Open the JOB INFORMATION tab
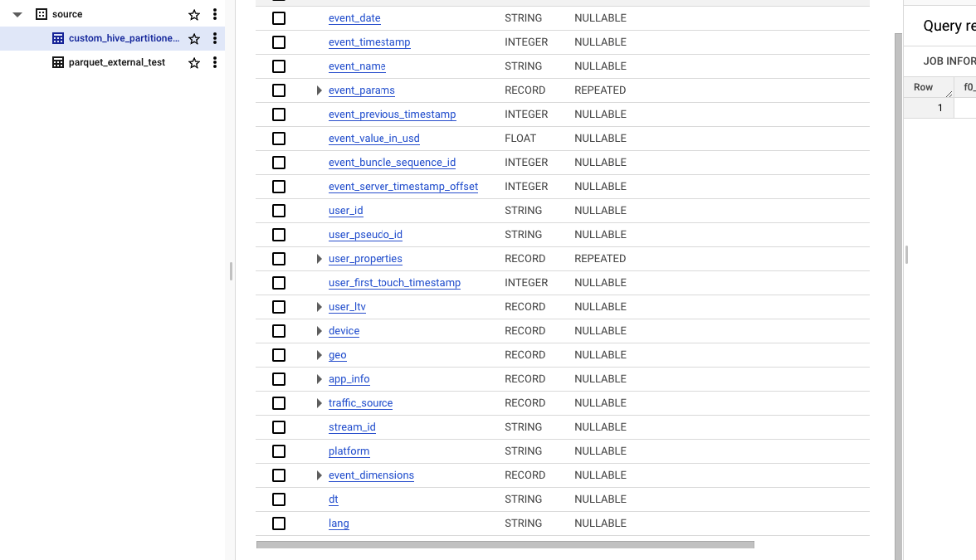 click(x=949, y=61)
